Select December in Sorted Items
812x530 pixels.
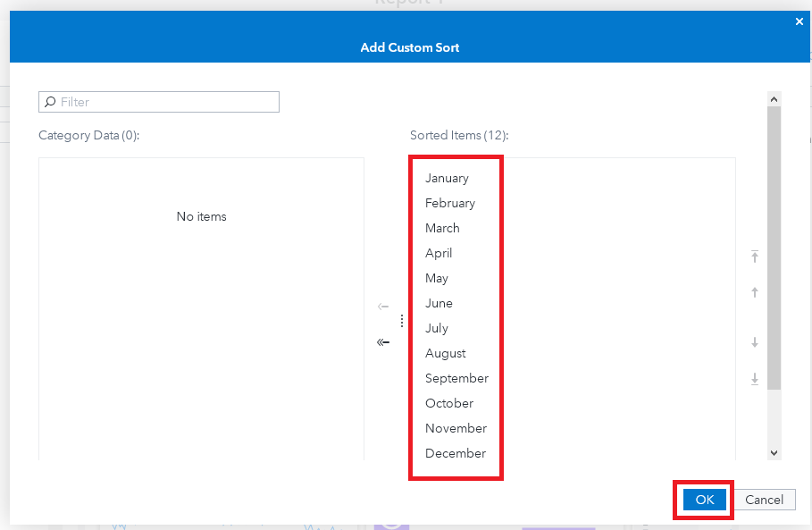click(455, 453)
